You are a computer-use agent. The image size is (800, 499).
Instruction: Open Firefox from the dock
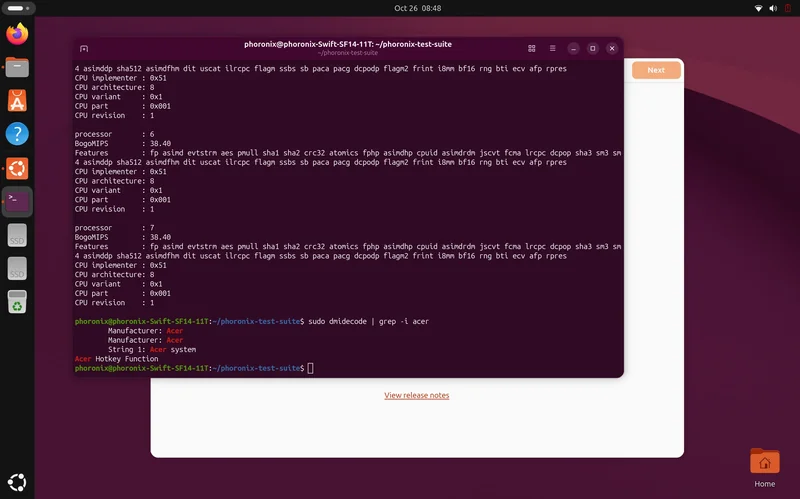(17, 34)
